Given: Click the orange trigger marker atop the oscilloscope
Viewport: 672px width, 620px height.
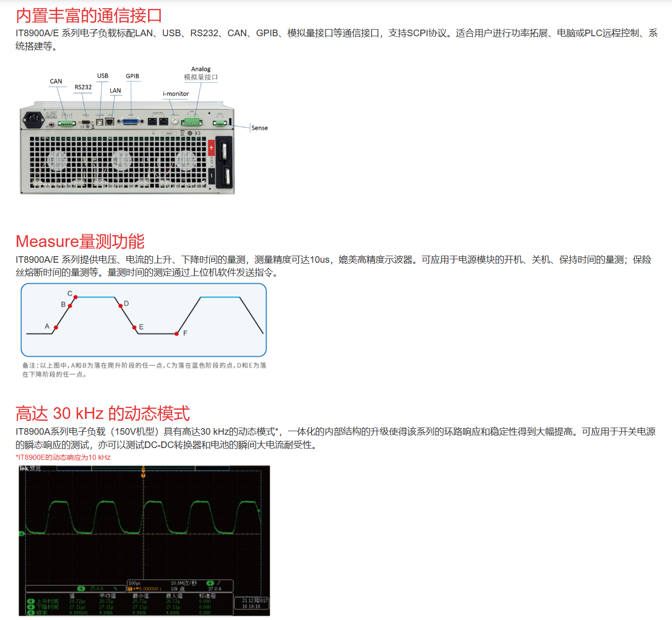Looking at the screenshot, I should click(143, 472).
